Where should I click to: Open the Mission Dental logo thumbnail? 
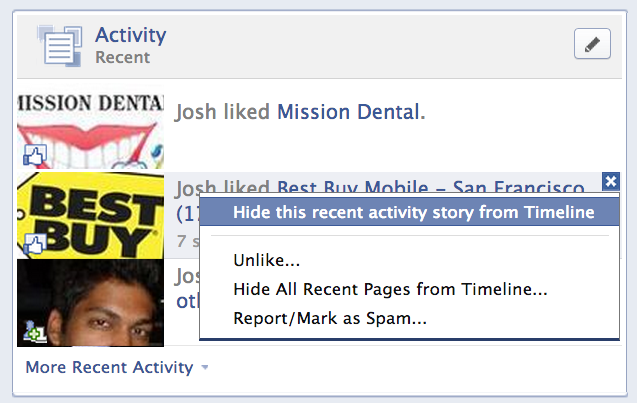(x=90, y=125)
